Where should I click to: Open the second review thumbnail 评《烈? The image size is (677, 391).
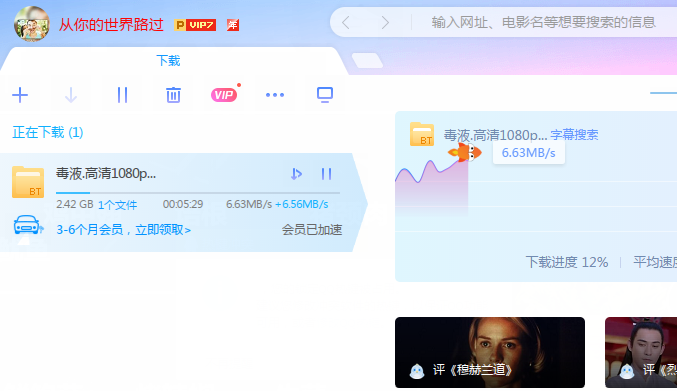pos(641,353)
